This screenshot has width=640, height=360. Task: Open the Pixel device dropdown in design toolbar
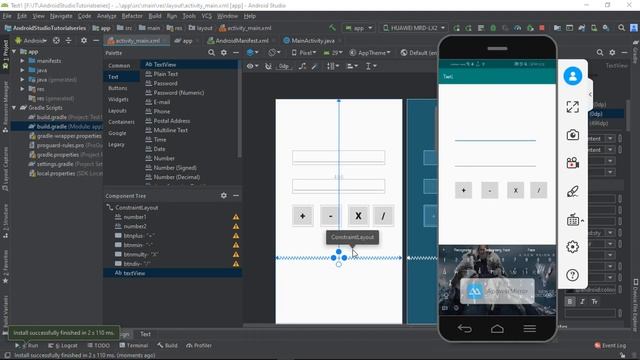304,53
